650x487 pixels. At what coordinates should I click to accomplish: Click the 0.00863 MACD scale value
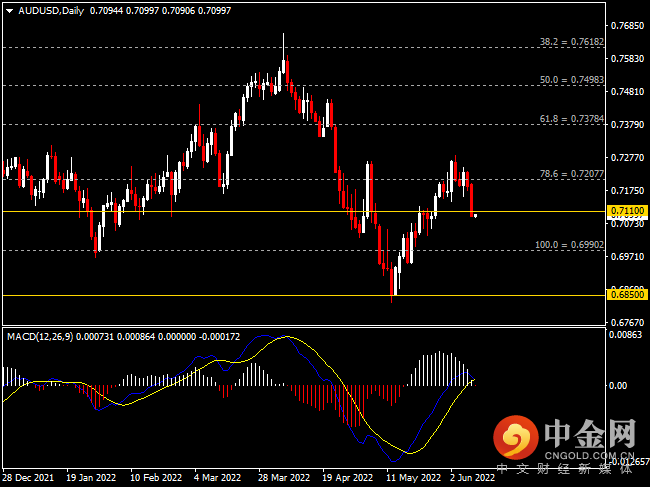pyautogui.click(x=625, y=335)
